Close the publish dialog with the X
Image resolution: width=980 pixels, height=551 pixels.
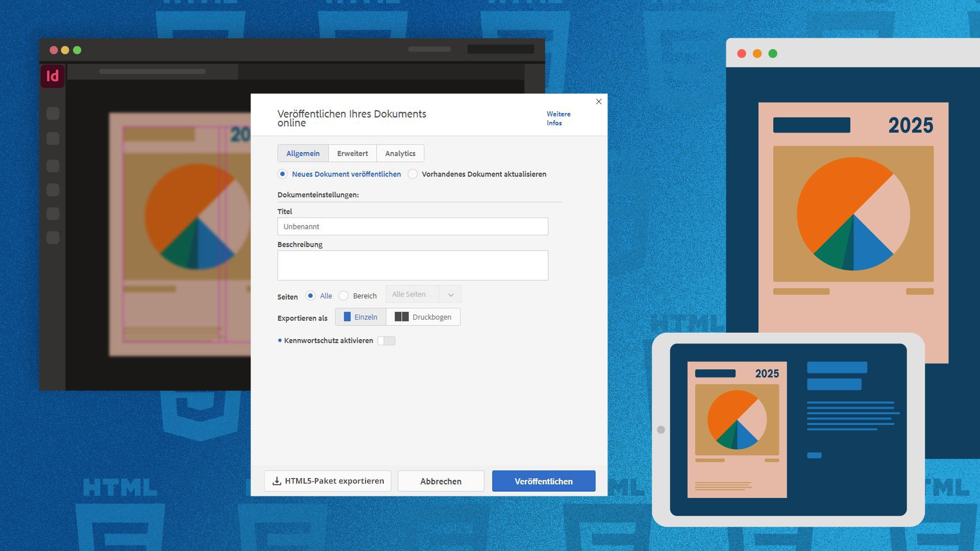point(599,102)
